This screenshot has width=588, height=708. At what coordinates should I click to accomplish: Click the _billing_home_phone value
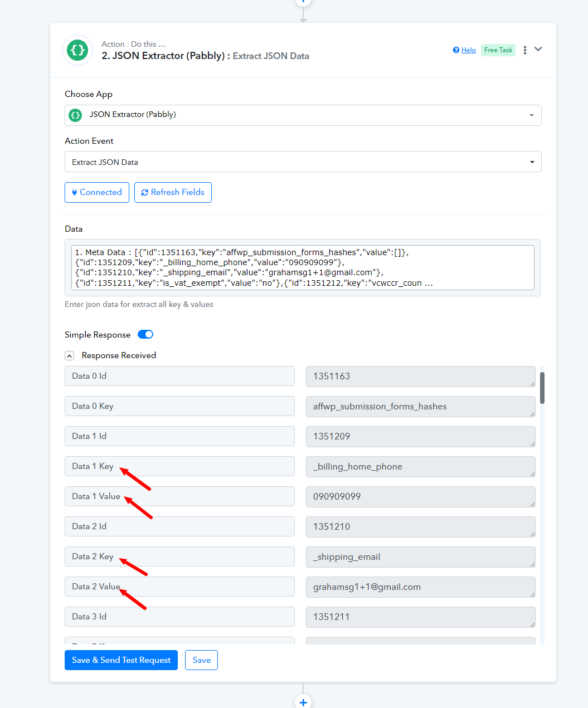point(421,467)
